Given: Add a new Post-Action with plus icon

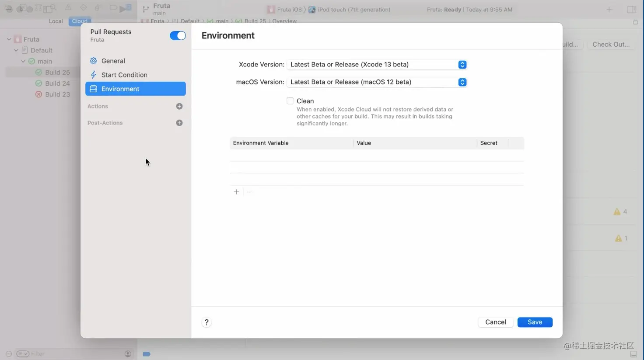Looking at the screenshot, I should [x=179, y=123].
